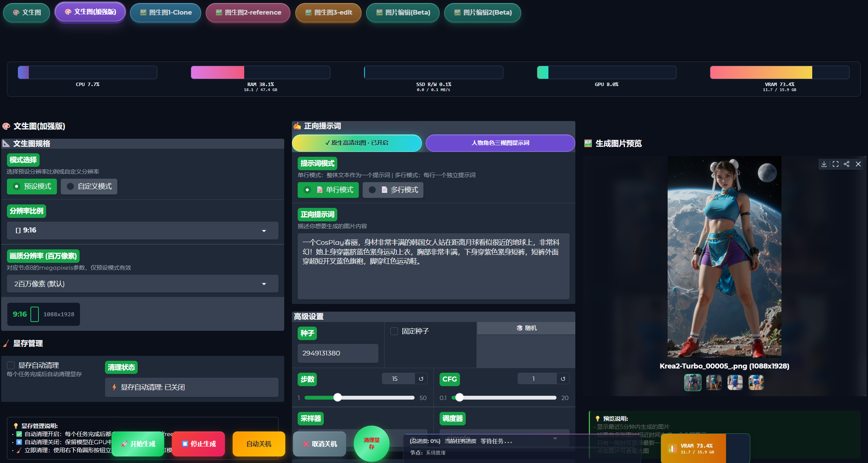The height and width of the screenshot is (463, 868).
Task: Open 图片编辑(Beta) tab
Action: point(403,12)
